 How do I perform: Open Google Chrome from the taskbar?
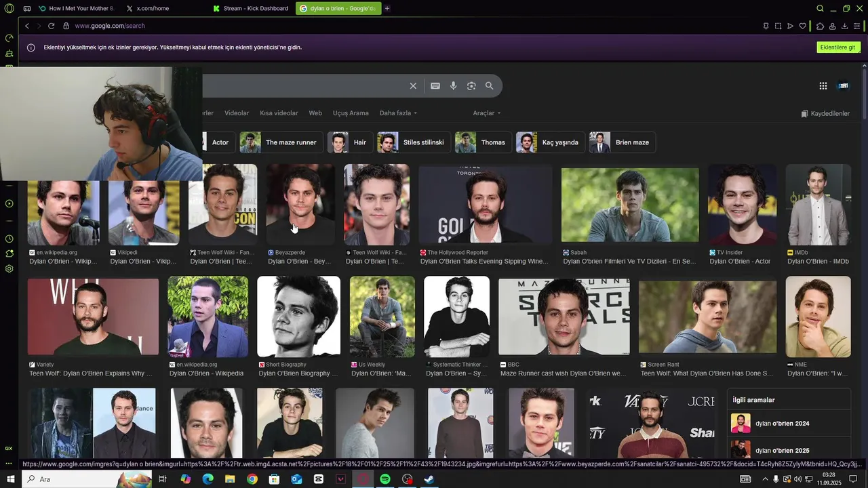(x=252, y=479)
